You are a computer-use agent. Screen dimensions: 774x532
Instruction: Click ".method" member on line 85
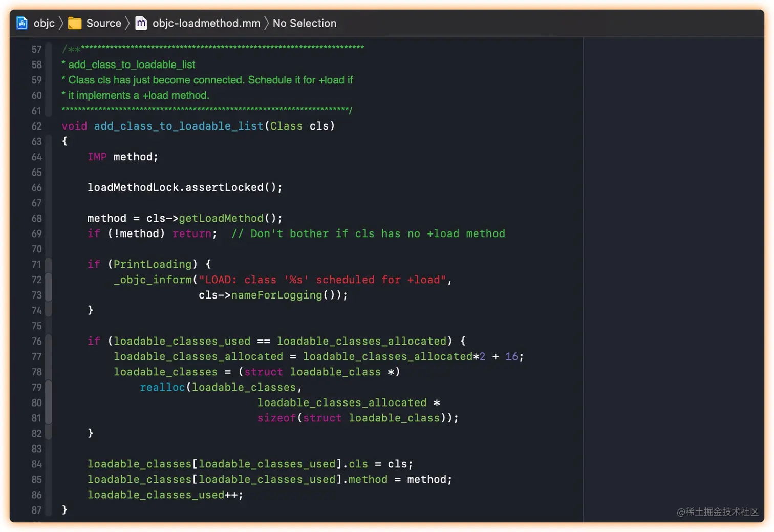365,479
